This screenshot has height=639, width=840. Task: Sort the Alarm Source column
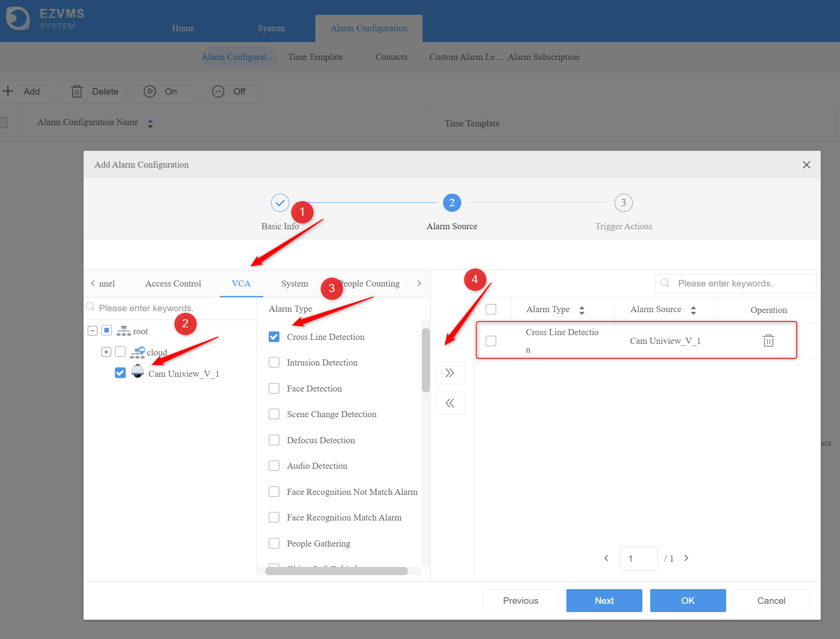(x=693, y=310)
